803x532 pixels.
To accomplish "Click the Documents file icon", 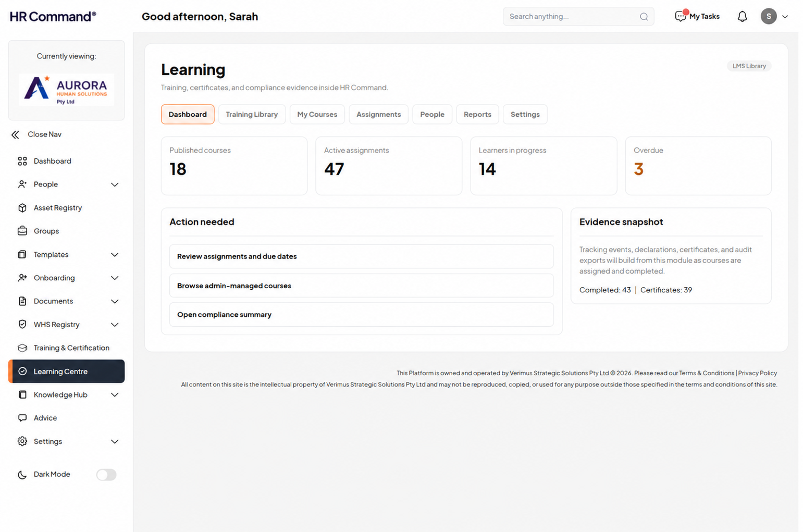I will click(x=22, y=301).
